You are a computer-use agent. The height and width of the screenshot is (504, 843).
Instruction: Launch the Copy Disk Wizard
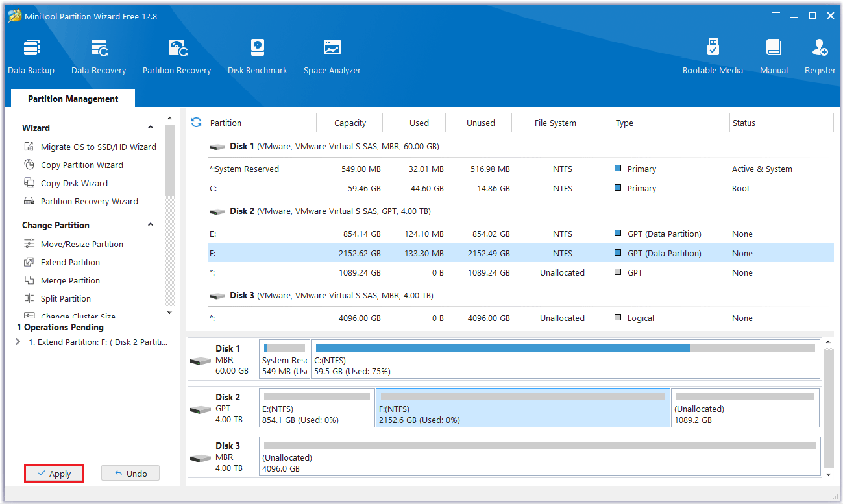coord(66,183)
